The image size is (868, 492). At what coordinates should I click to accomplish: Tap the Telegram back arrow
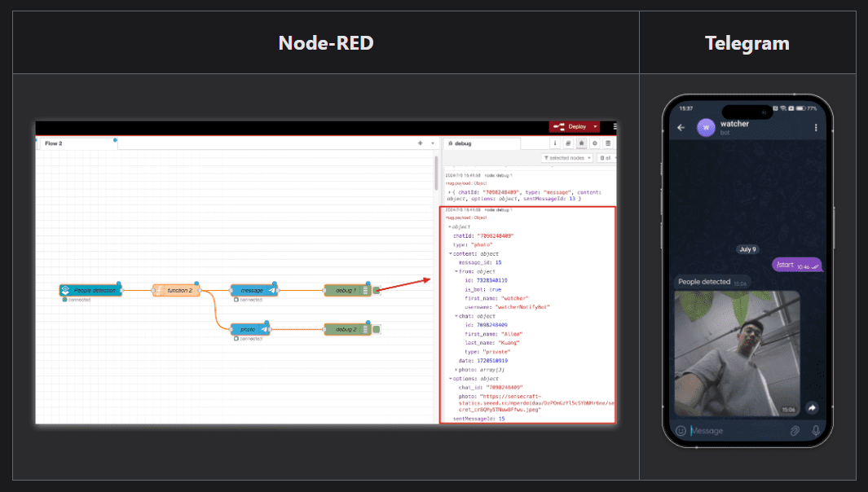pyautogui.click(x=681, y=128)
